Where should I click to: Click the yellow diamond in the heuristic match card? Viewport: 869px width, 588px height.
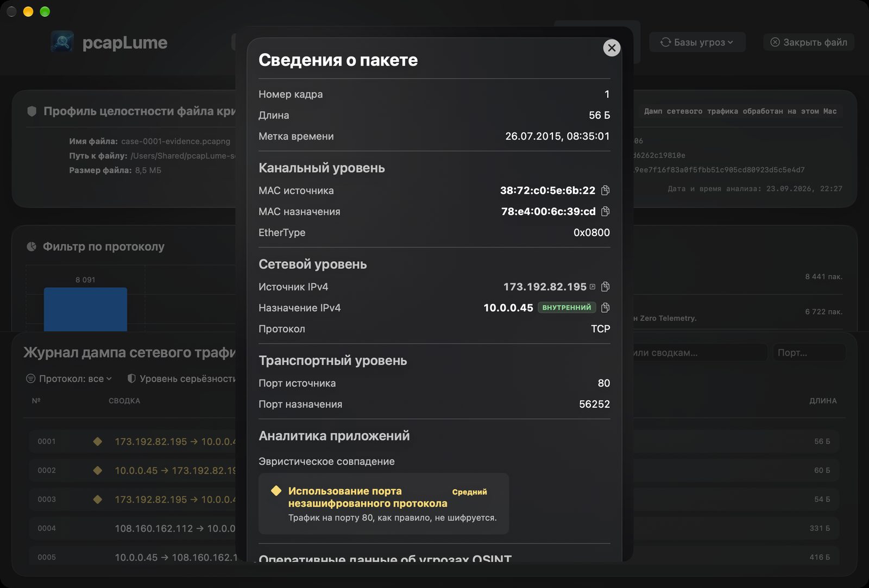coord(276,491)
